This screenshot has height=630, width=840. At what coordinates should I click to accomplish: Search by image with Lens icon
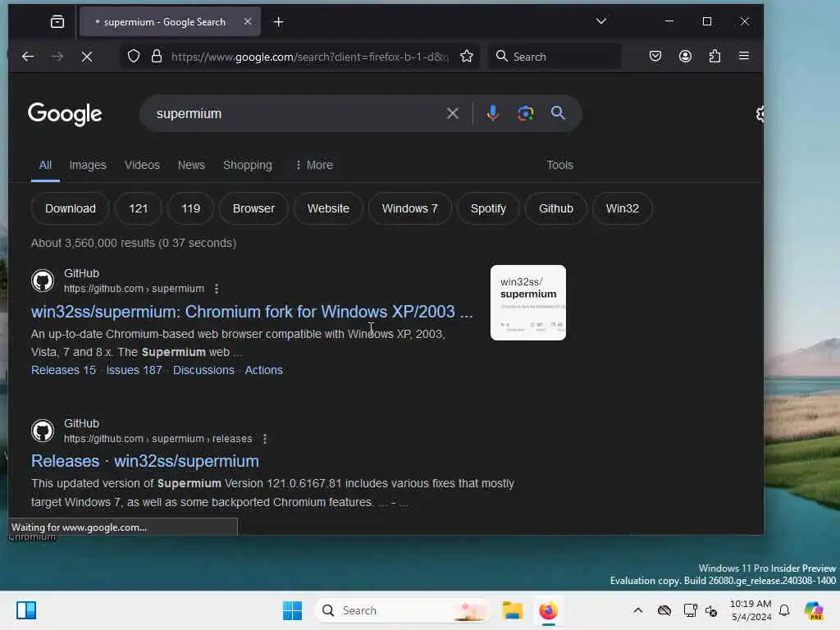point(526,113)
